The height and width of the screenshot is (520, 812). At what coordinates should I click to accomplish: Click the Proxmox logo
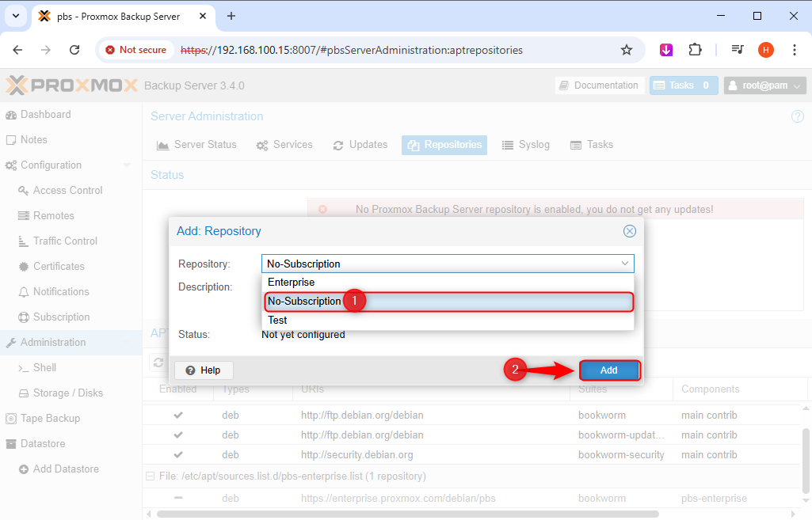point(71,85)
